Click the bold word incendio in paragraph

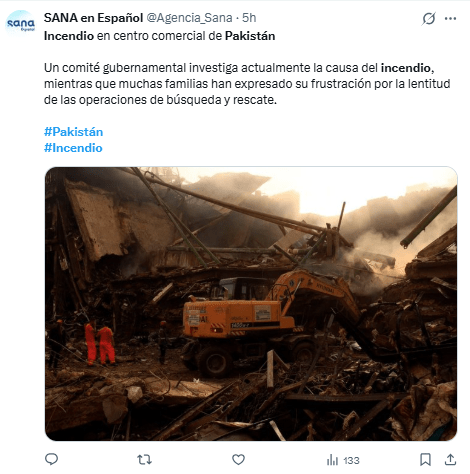pos(406,68)
